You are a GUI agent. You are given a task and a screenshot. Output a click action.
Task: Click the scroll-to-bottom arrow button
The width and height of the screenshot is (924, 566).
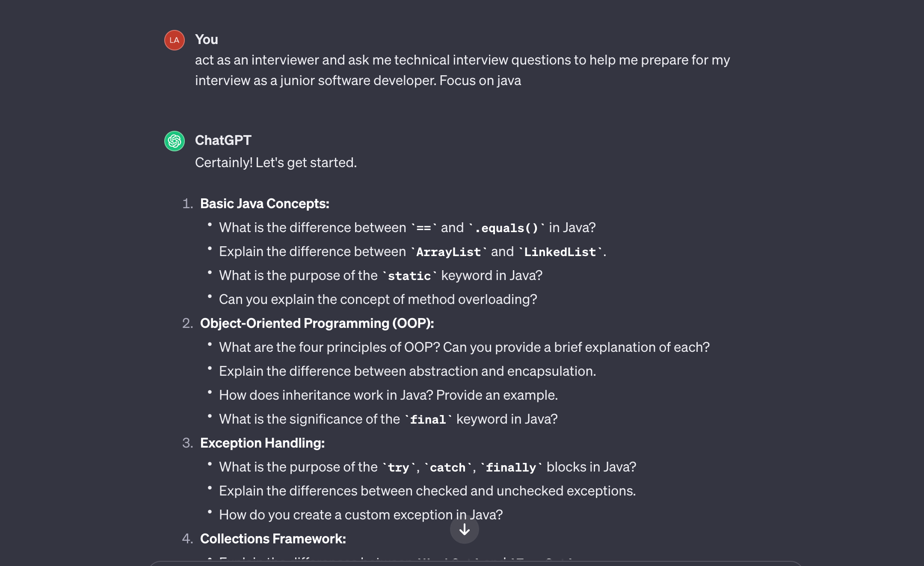464,530
